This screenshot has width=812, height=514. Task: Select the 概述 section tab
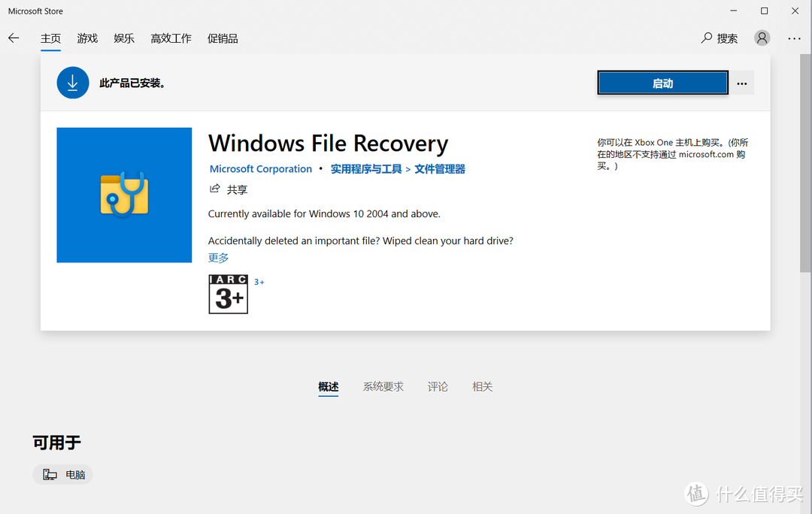[329, 387]
